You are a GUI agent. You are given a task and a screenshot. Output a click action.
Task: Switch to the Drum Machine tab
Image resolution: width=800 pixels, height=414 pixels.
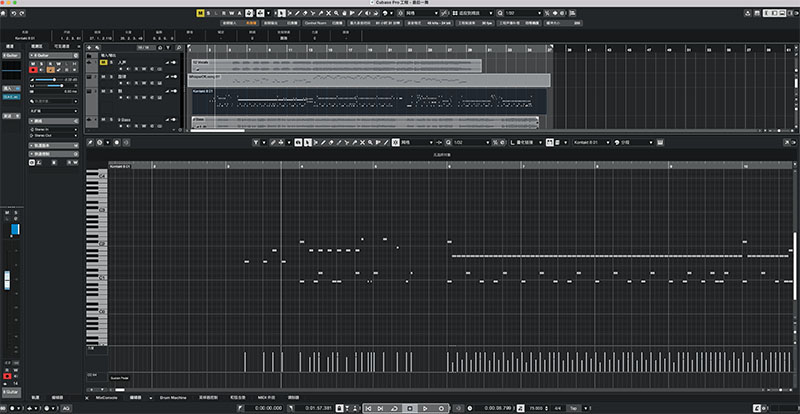[172, 397]
